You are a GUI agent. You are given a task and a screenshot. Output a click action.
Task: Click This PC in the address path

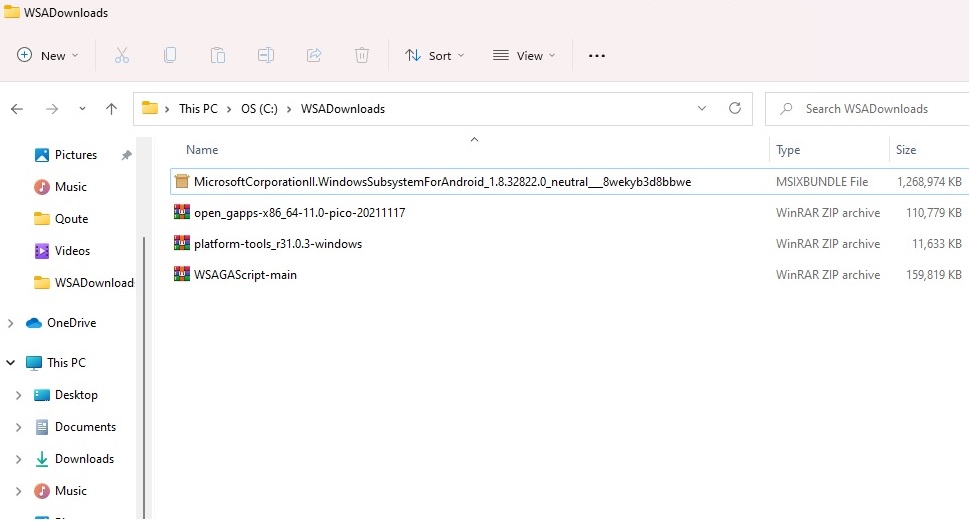pyautogui.click(x=199, y=109)
